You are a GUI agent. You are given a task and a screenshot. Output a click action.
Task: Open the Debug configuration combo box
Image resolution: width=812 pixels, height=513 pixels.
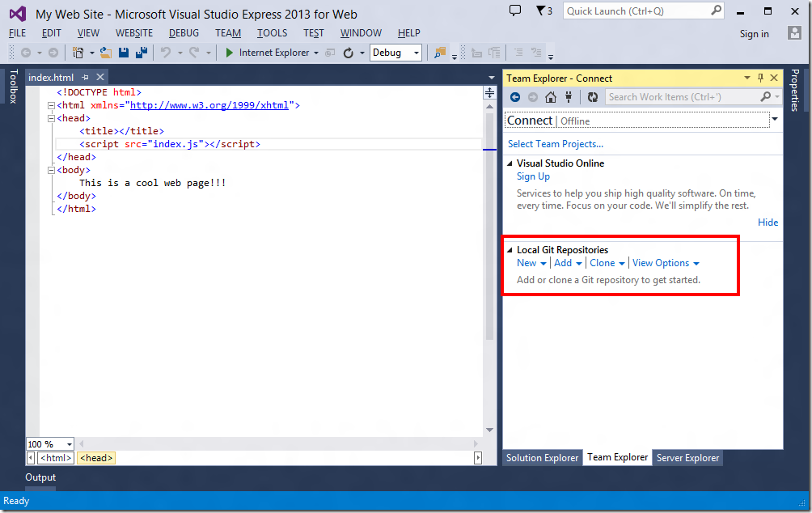coord(395,53)
